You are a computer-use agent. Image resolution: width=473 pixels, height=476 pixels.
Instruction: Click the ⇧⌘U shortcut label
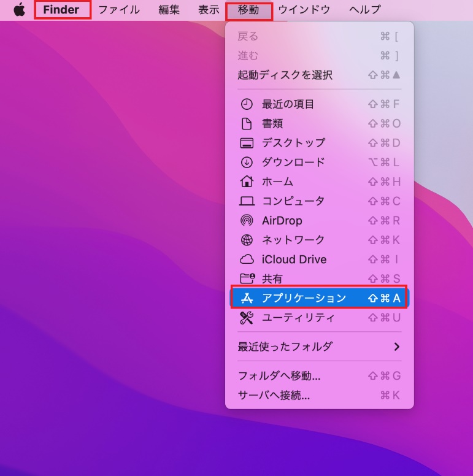[384, 318]
